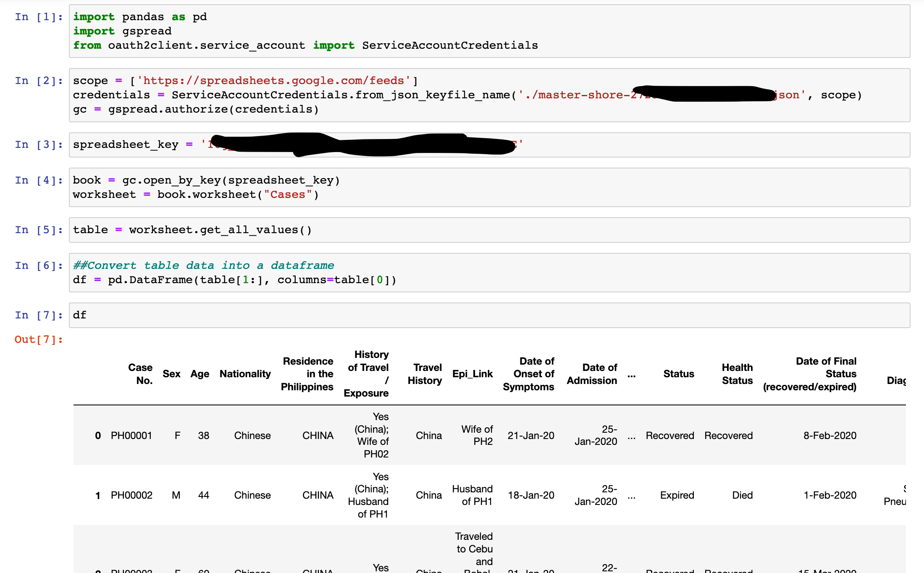This screenshot has height=573, width=924.
Task: Click the 'Nationality' column header
Action: [x=245, y=374]
